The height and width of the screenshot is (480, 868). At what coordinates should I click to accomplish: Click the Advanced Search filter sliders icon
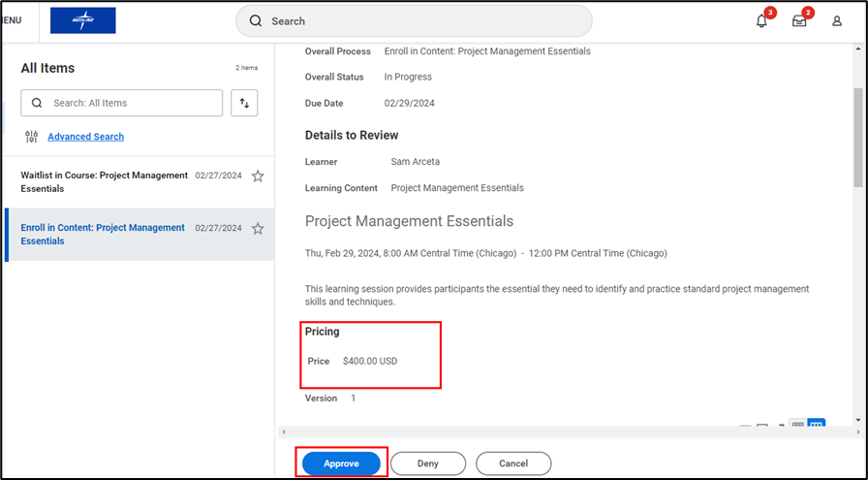tap(32, 137)
